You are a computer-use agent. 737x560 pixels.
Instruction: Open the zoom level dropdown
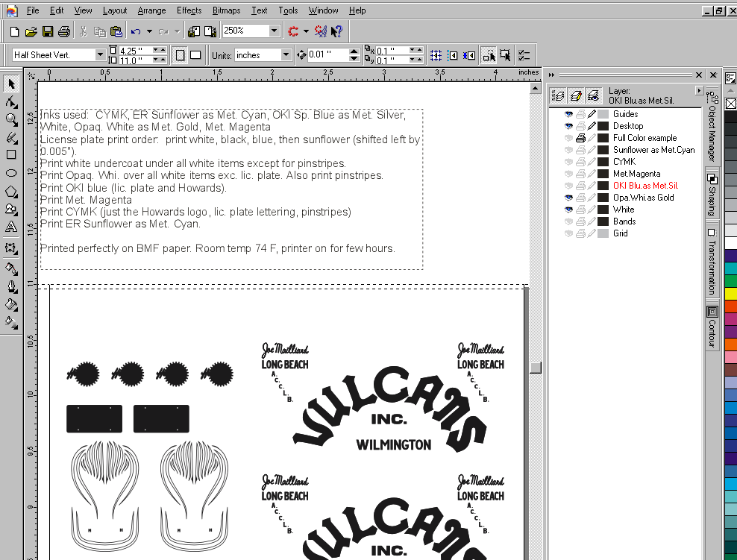point(274,31)
